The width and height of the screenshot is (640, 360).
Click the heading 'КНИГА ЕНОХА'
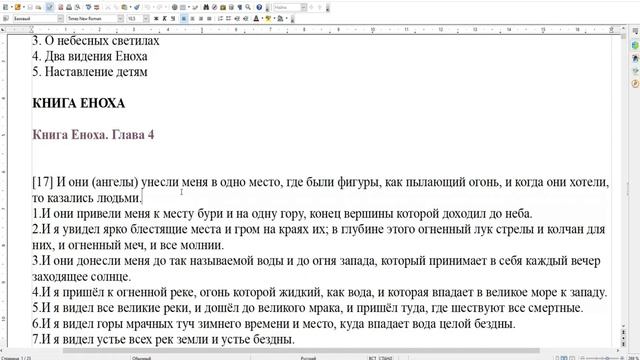coord(78,103)
